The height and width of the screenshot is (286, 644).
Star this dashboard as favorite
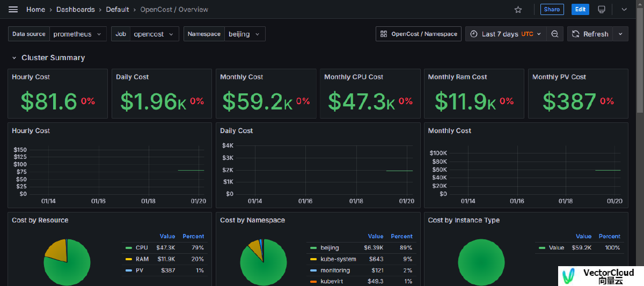(518, 10)
